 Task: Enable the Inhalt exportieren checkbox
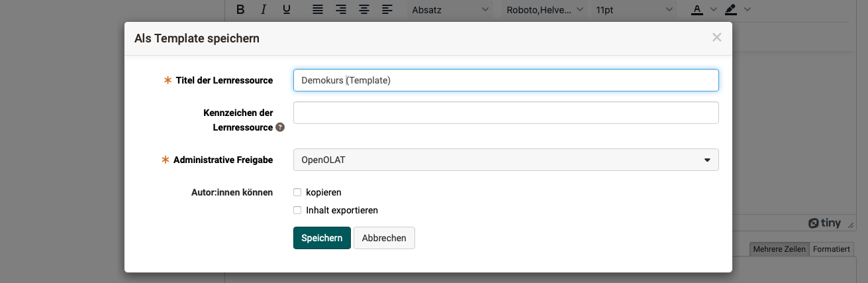pos(297,210)
